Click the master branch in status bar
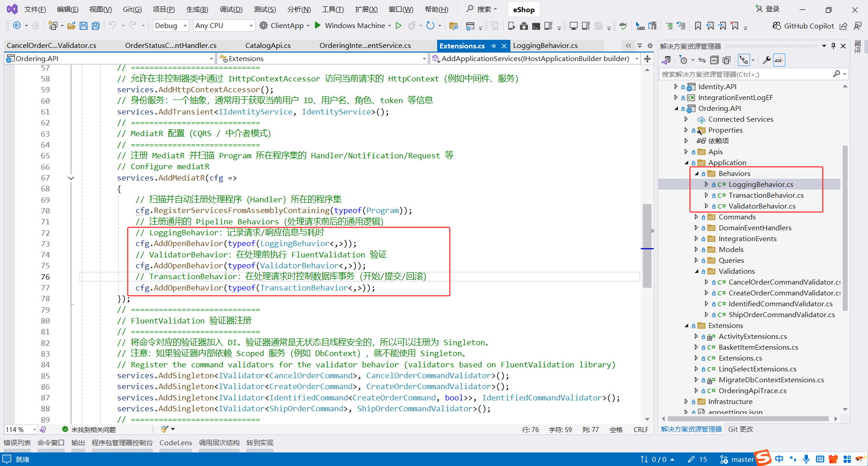This screenshot has height=466, width=868. tap(737, 459)
